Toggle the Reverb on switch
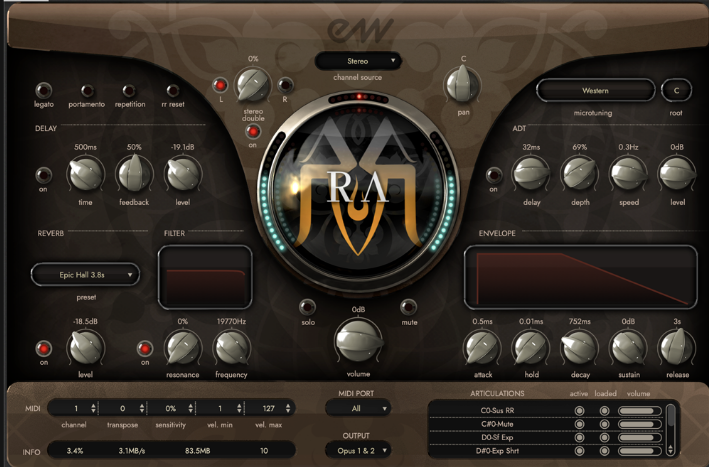Viewport: 709px width, 467px height. 43,348
